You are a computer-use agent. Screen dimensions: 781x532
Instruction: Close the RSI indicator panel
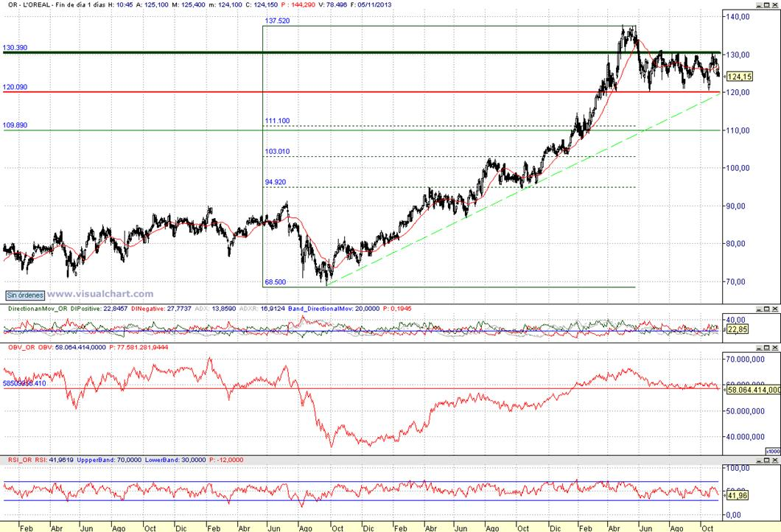coord(774,461)
